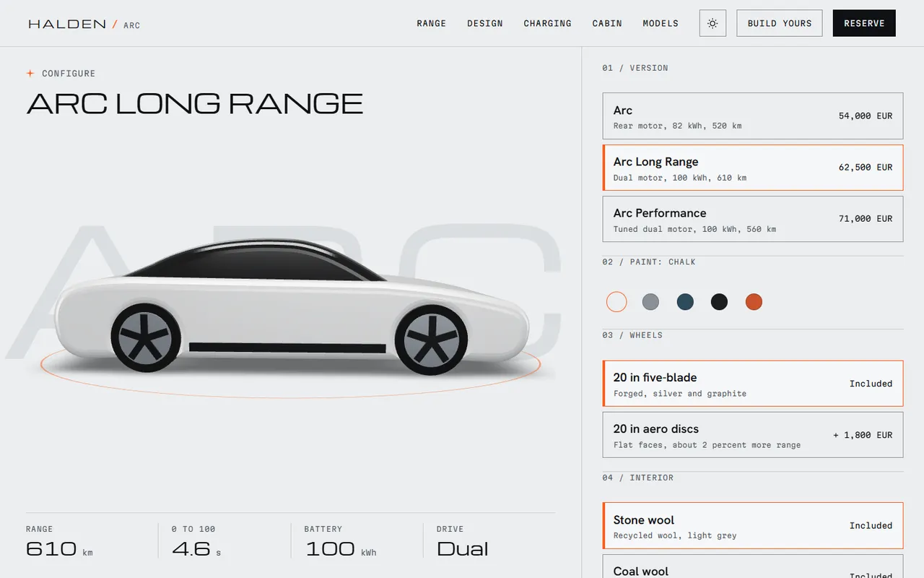Click the 71,000 EUR price
The height and width of the screenshot is (578, 924).
(x=866, y=219)
